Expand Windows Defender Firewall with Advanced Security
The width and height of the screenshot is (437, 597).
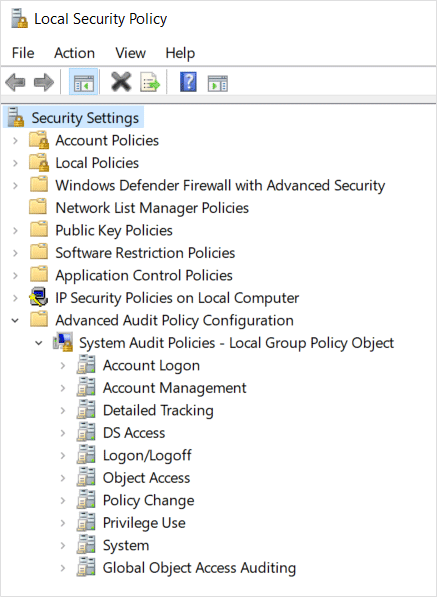pos(15,185)
